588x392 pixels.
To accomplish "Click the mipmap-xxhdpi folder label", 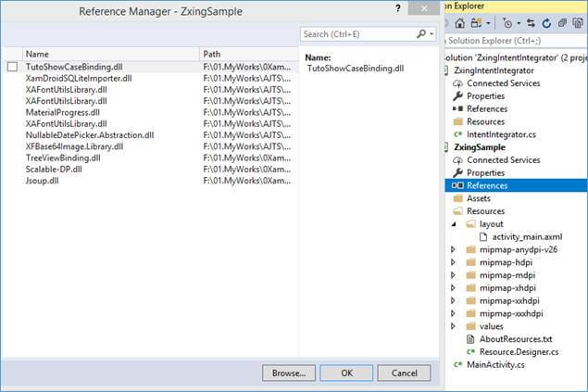I will [509, 301].
